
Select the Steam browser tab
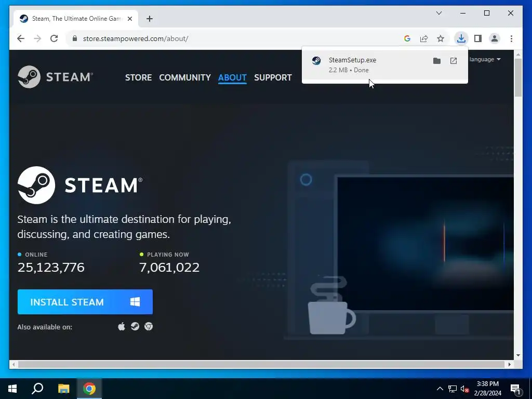click(75, 19)
